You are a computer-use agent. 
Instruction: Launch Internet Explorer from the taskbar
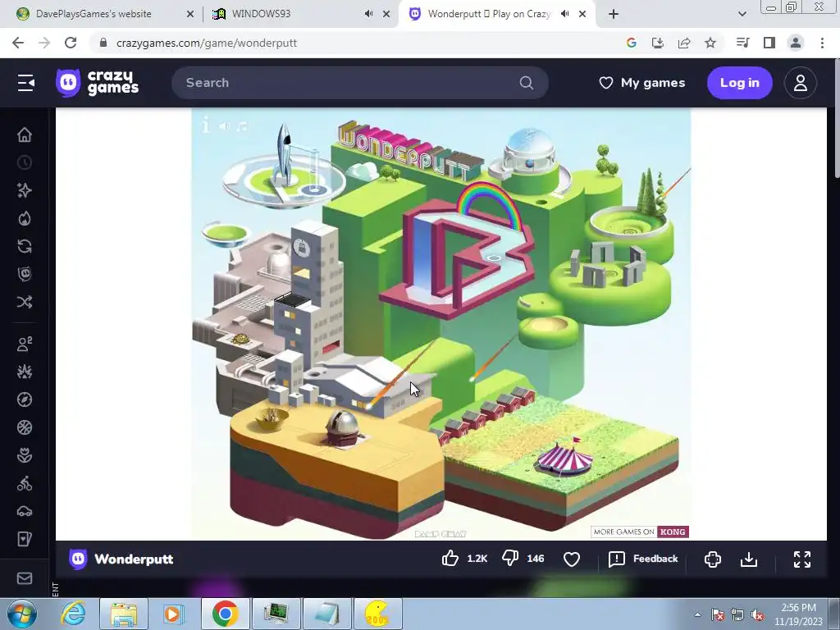pyautogui.click(x=73, y=614)
